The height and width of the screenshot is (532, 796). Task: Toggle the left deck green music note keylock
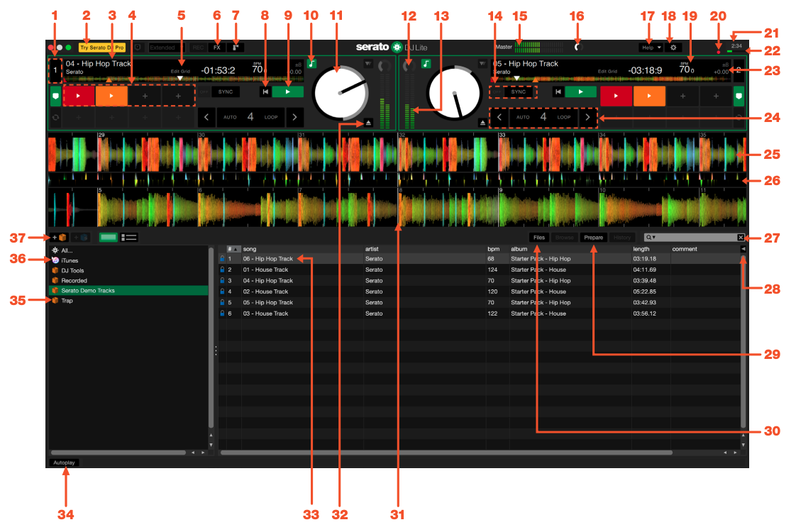click(312, 63)
